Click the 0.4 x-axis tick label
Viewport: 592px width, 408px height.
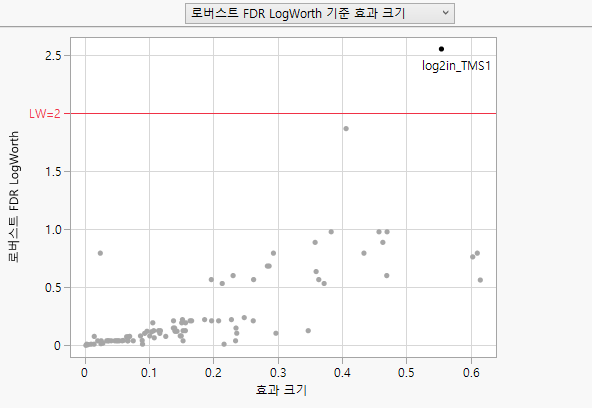click(342, 373)
